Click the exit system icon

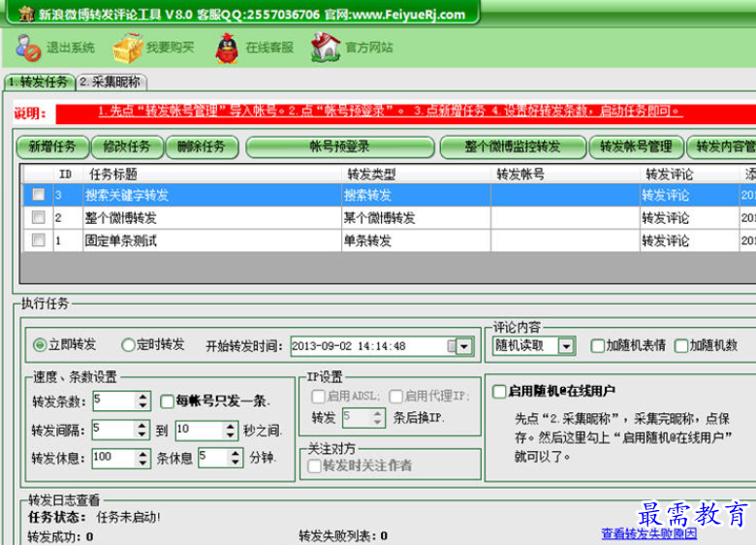[28, 48]
